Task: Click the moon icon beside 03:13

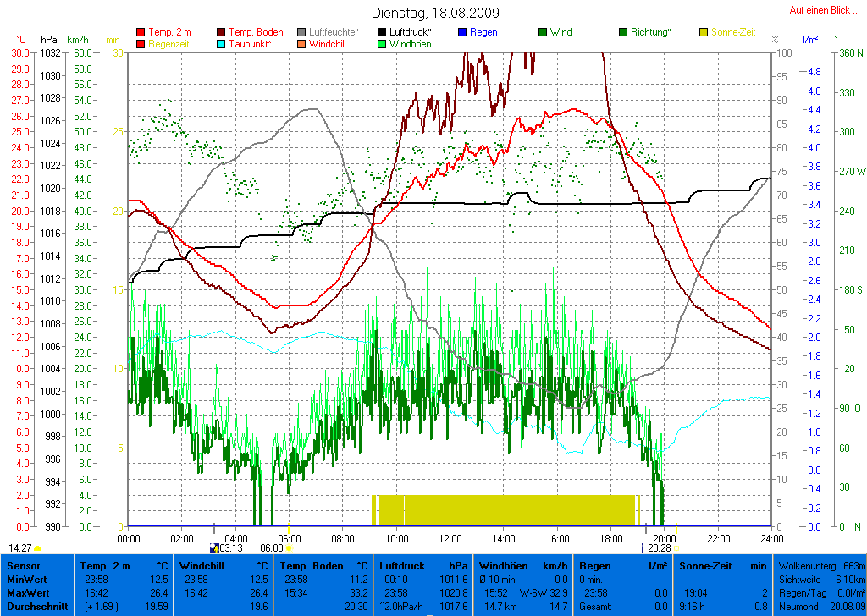Action: (x=213, y=548)
